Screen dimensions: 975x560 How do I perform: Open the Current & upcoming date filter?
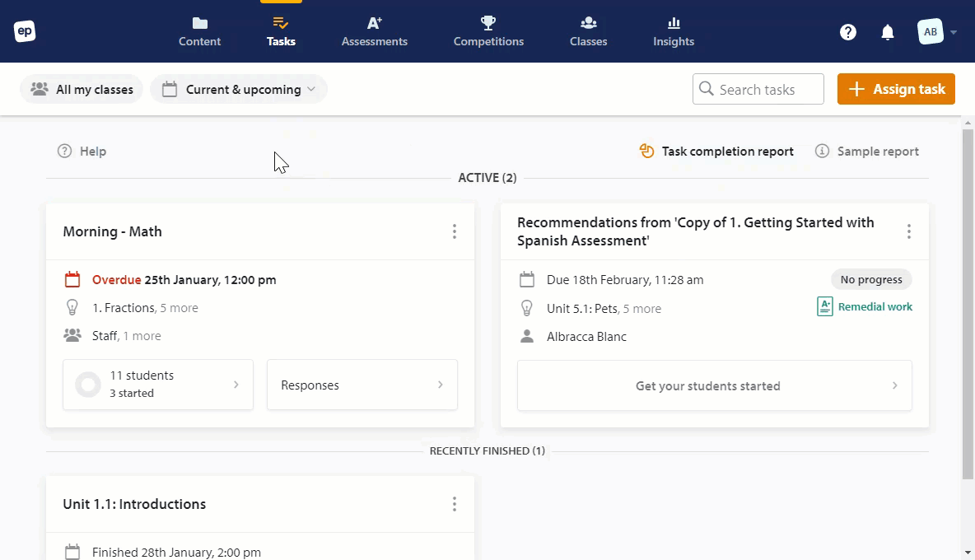[239, 89]
